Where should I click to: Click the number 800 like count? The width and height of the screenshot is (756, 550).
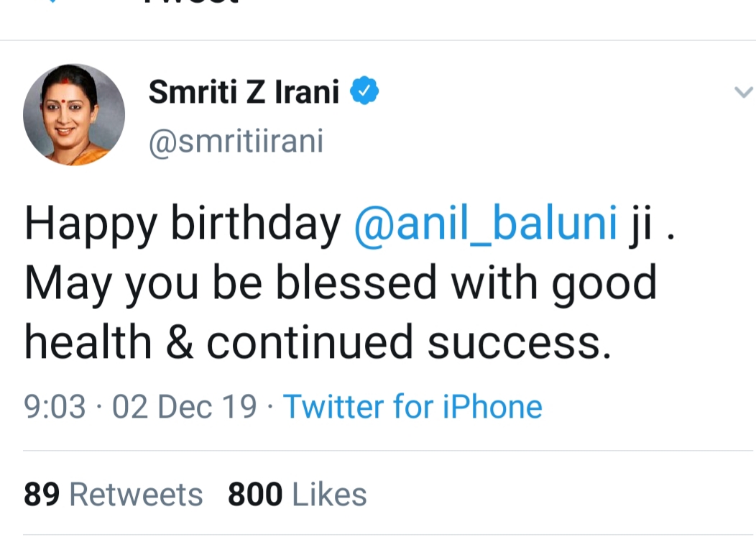pyautogui.click(x=255, y=495)
